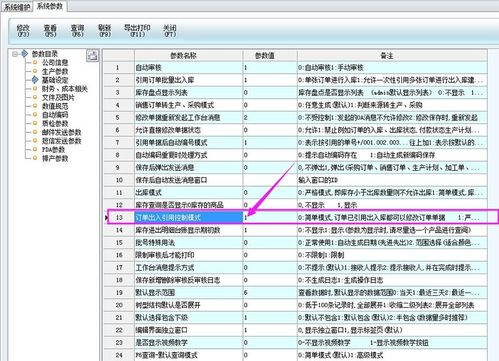
Task: Click the 导出打印 (F11) toolbar button
Action: point(137,31)
